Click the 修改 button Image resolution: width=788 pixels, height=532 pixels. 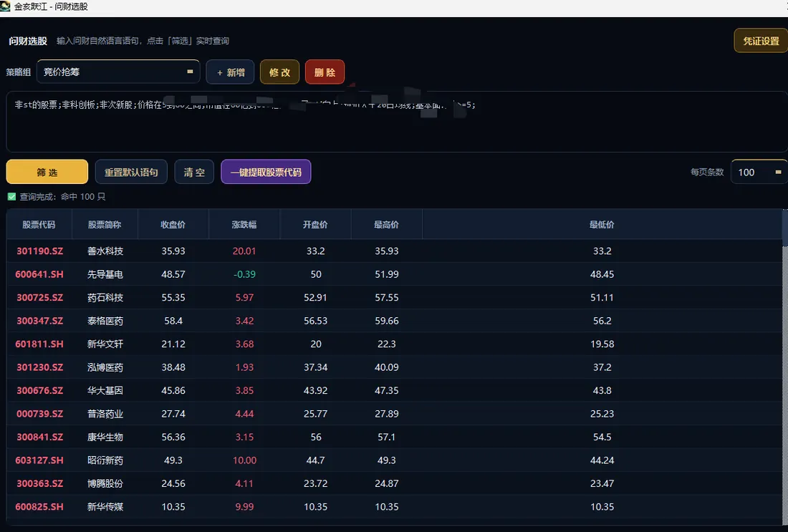[x=279, y=72]
